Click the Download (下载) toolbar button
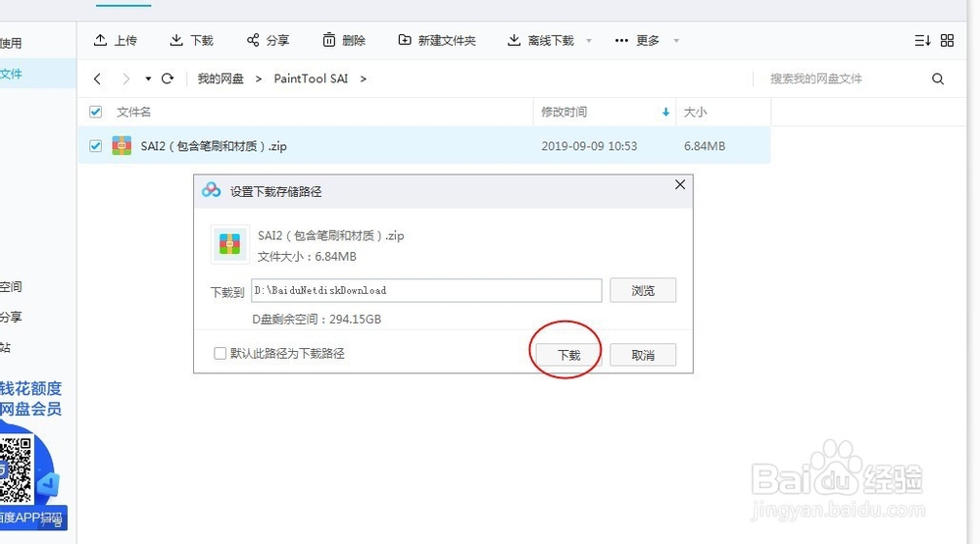 point(191,40)
